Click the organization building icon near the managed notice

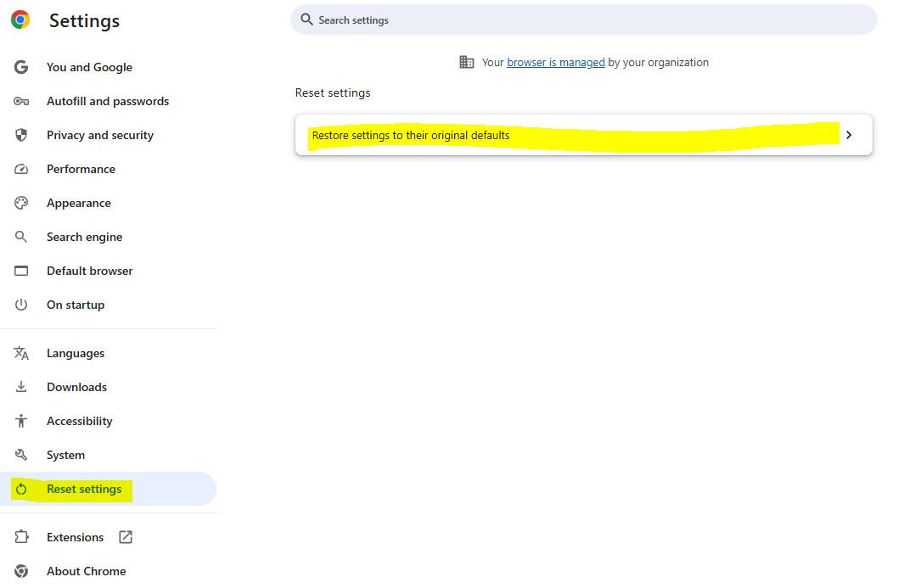[x=466, y=62]
